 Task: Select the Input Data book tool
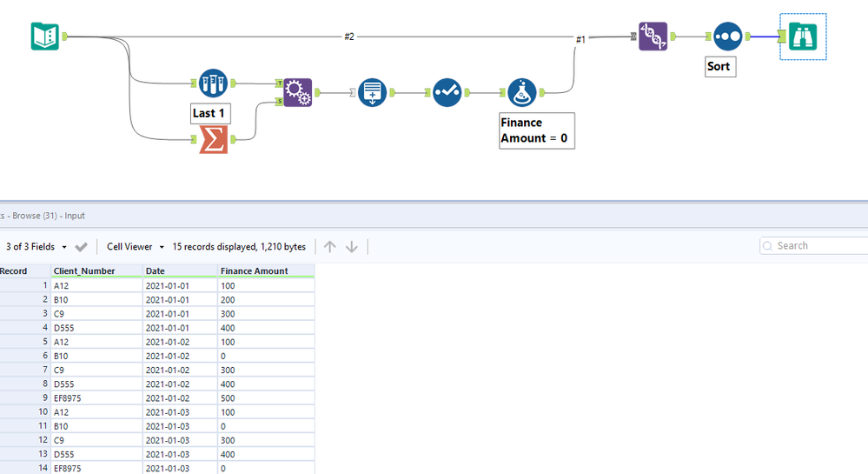[x=45, y=37]
